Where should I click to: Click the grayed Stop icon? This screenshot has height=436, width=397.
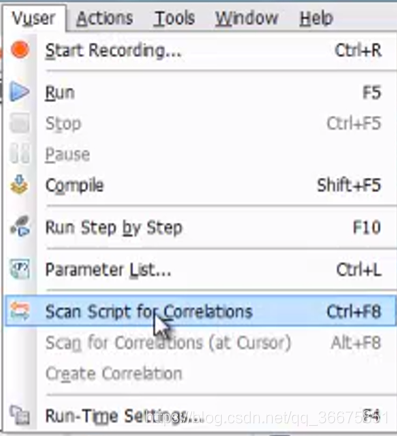coord(20,123)
